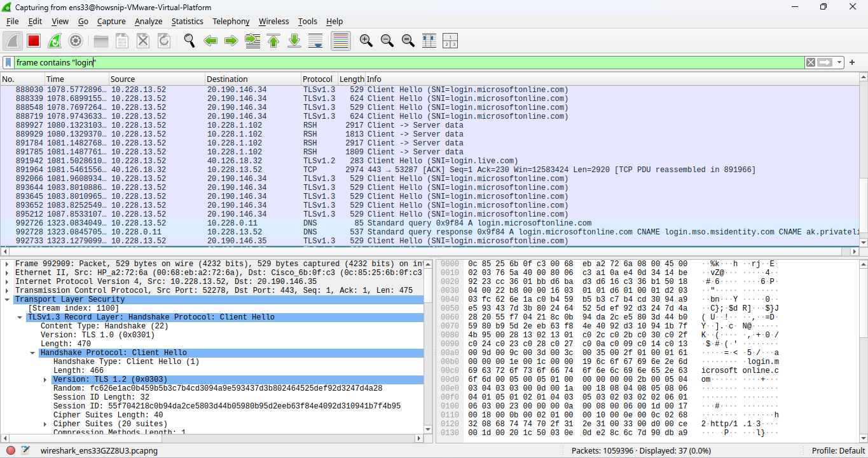
Task: Open the Analyze menu
Action: (149, 21)
